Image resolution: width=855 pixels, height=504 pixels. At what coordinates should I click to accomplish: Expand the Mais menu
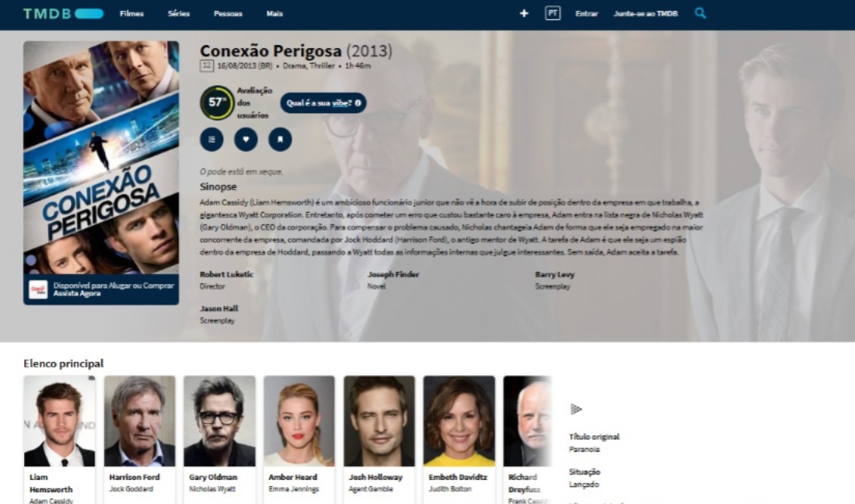click(x=274, y=14)
